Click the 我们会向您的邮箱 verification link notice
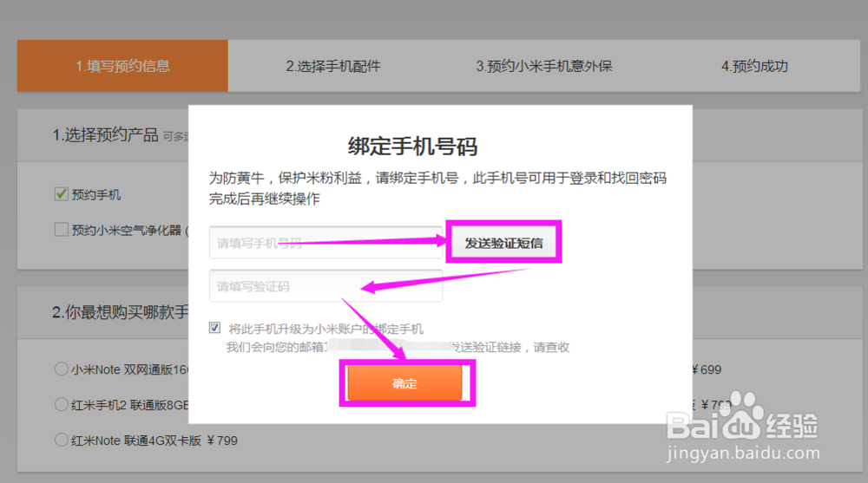868x483 pixels. tap(398, 347)
